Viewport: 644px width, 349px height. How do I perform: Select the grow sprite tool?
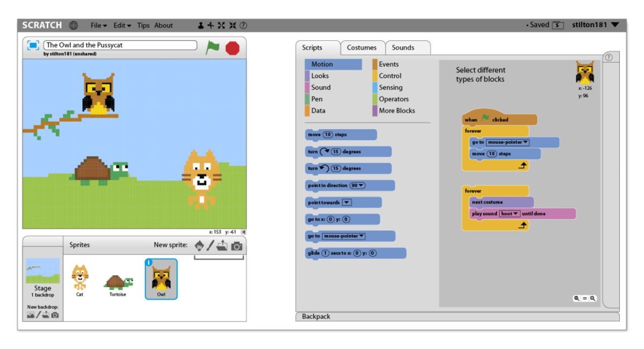[221, 25]
